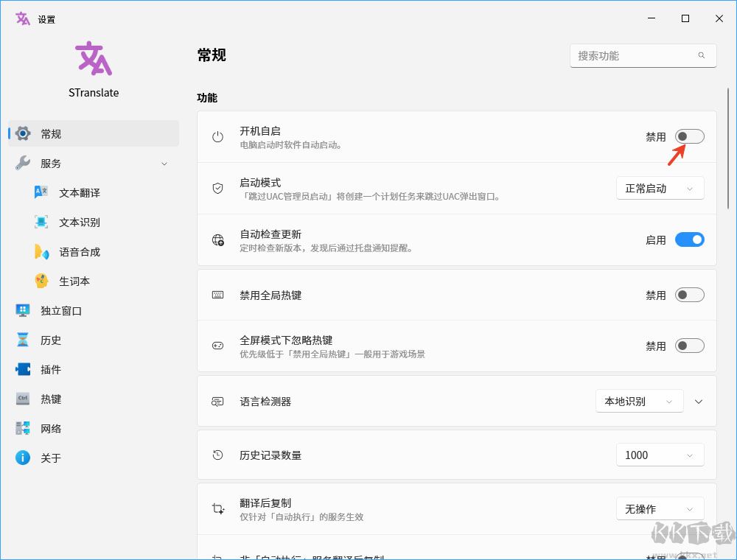This screenshot has width=737, height=560.
Task: Enable the 开机自启 toggle switch
Action: pos(690,137)
